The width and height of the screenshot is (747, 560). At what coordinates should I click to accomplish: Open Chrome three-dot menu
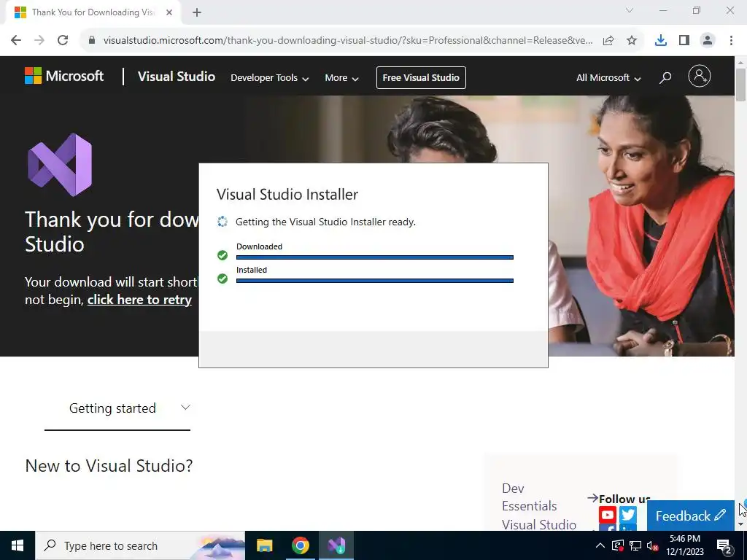tap(731, 41)
